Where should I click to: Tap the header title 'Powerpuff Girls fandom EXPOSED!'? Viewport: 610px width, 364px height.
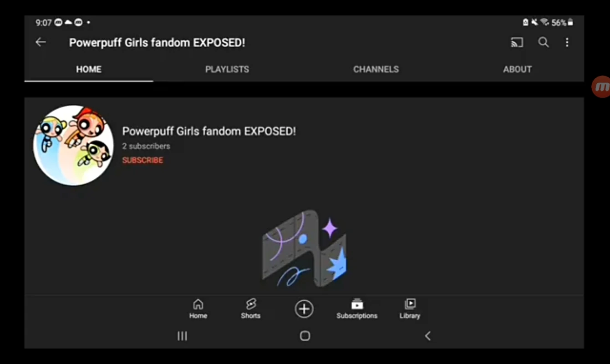(x=157, y=42)
